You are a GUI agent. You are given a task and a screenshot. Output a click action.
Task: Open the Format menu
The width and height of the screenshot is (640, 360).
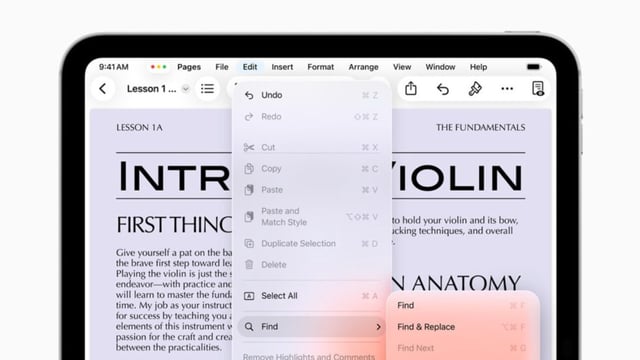point(320,67)
